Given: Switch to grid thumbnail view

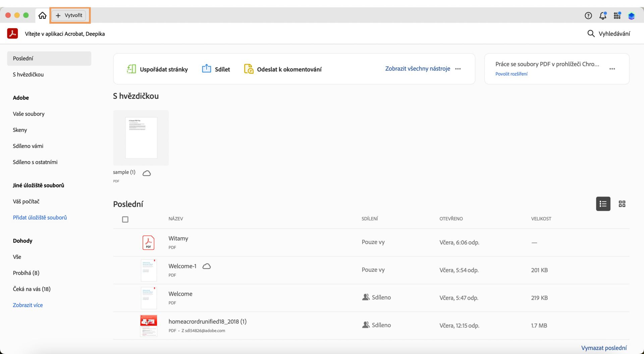Looking at the screenshot, I should coord(622,204).
